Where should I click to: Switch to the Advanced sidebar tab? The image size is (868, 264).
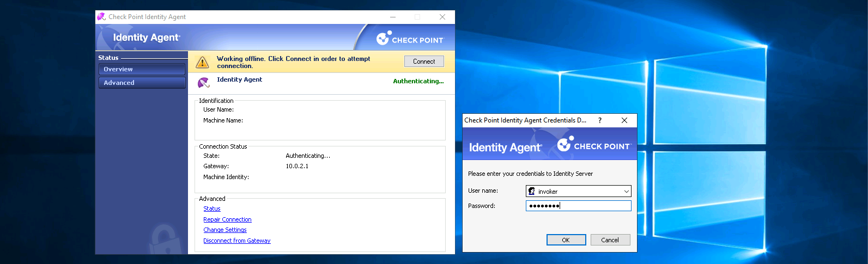142,83
